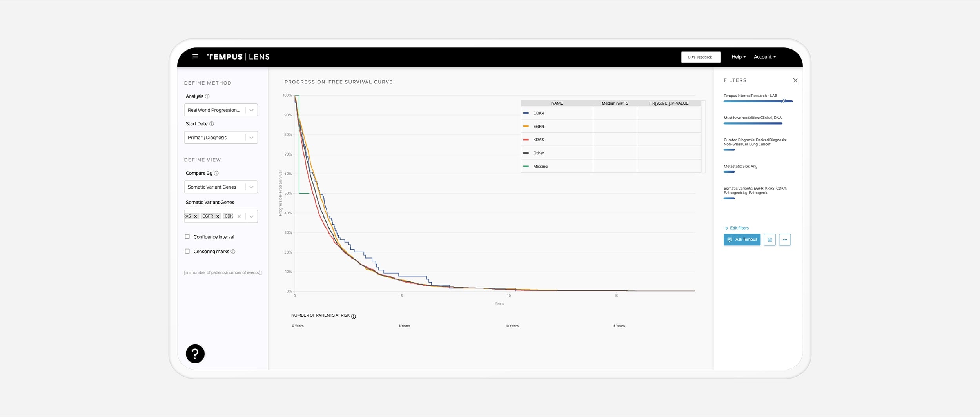This screenshot has height=417, width=980.
Task: Enable the Confidence interval checkbox
Action: tap(187, 237)
